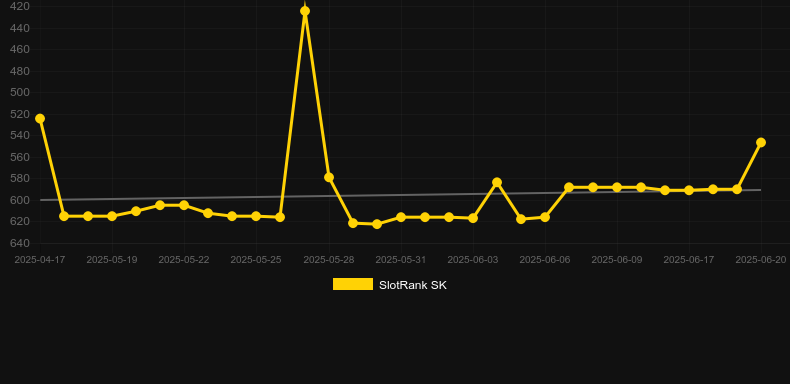Select the last data point on 2025-06-20
This screenshot has width=790, height=384.
click(x=761, y=143)
